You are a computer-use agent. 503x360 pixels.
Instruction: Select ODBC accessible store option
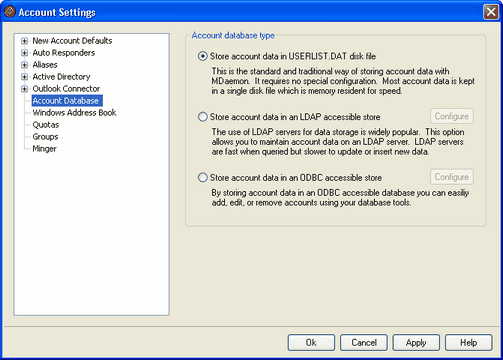pyautogui.click(x=202, y=177)
